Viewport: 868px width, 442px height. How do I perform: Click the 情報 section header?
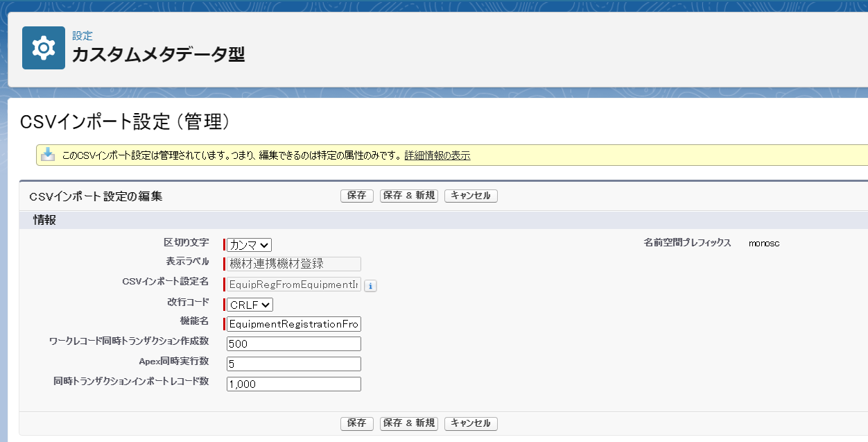[45, 220]
